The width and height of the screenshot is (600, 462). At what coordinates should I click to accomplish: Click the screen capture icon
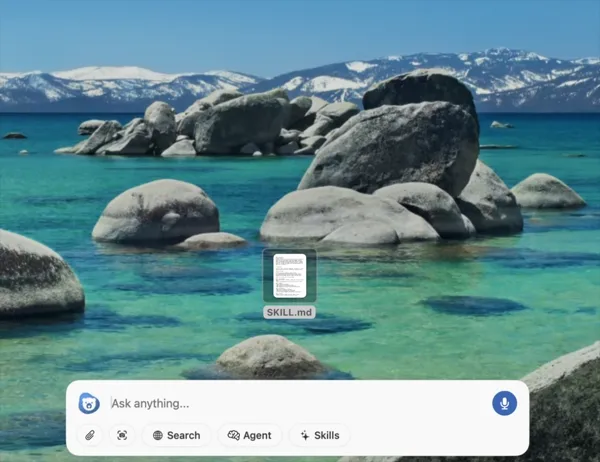122,435
